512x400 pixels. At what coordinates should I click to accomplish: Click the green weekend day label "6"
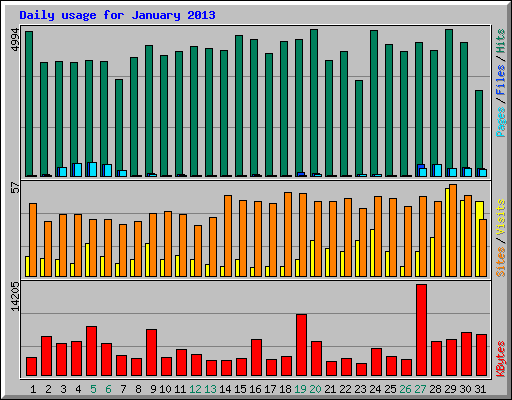(x=108, y=389)
